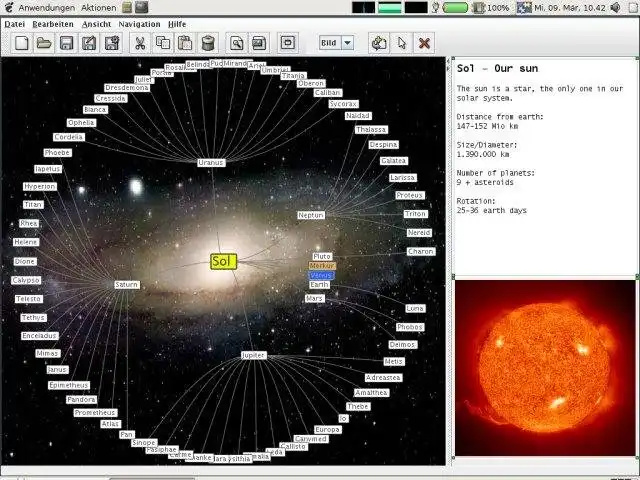Open the Aktionen panel menu

(98, 7)
